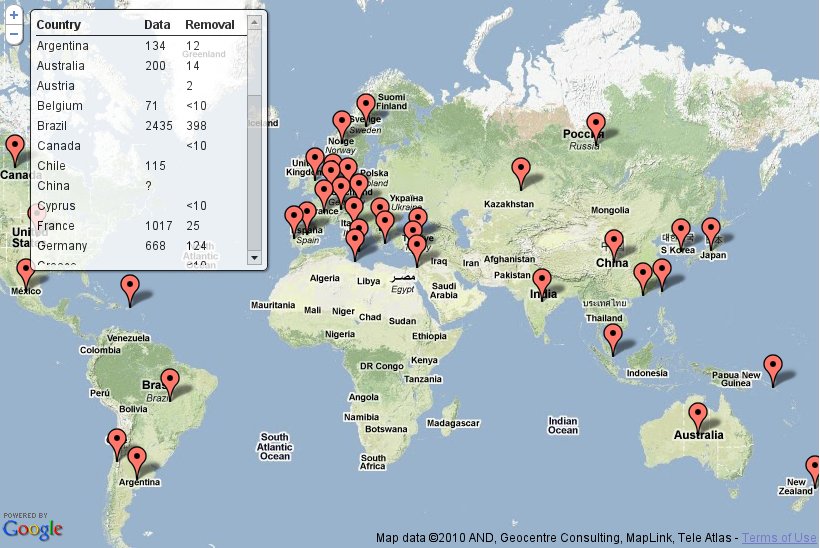Click the table scrollbar down arrow
Screen dimensions: 820x548
[x=254, y=257]
